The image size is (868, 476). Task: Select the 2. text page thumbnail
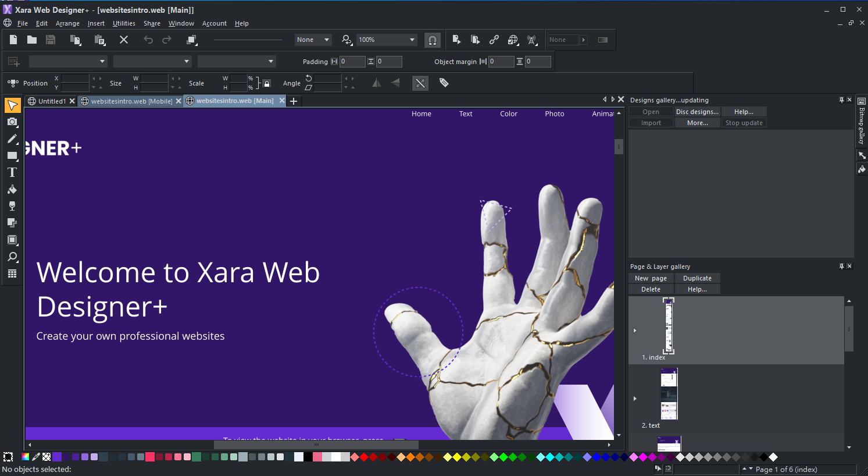pyautogui.click(x=669, y=394)
